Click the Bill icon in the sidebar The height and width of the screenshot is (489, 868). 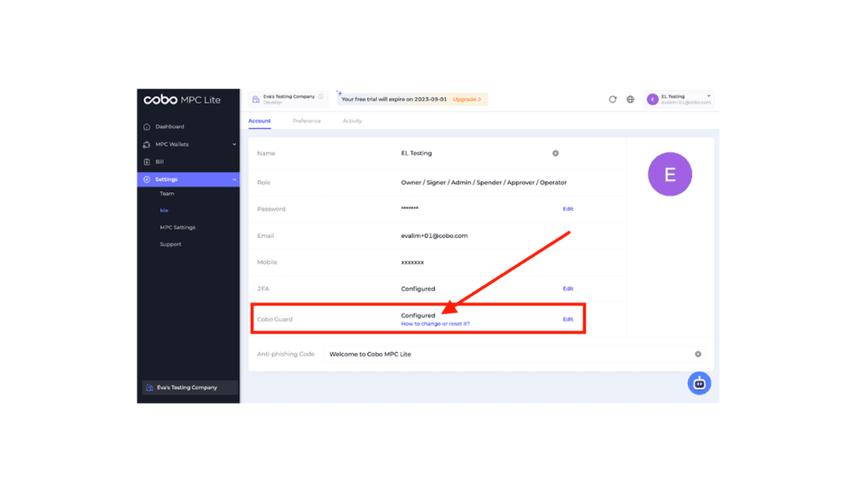pyautogui.click(x=147, y=162)
